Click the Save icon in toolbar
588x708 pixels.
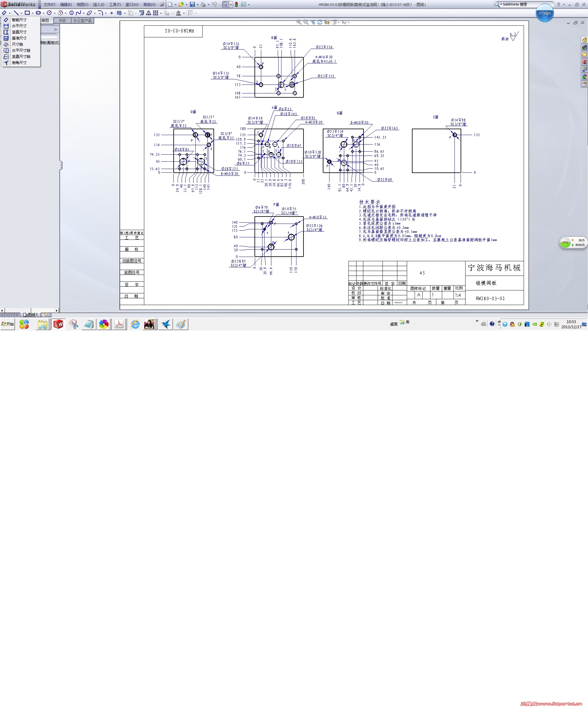[192, 4]
